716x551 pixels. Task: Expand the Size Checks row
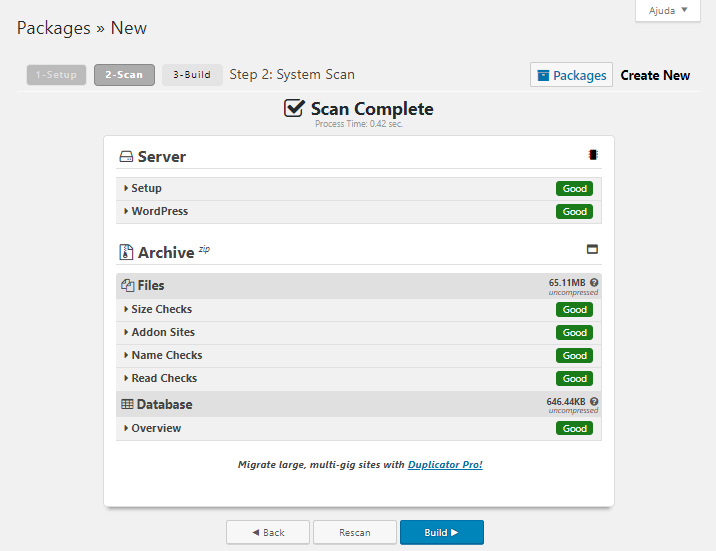coord(161,309)
